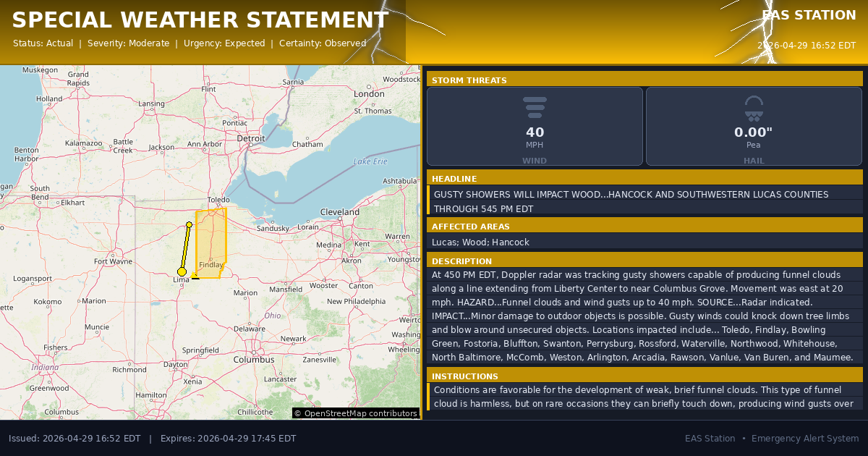
Task: Click the Expires timestamp in footer
Action: coord(228,439)
